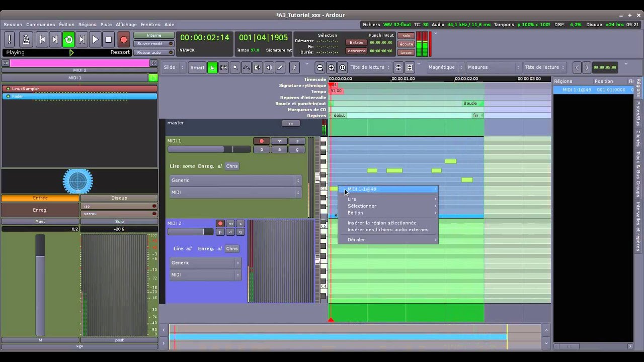Image resolution: width=644 pixels, height=362 pixels.
Task: Open MIDI 2 Generic patch dropdown
Action: (205, 262)
